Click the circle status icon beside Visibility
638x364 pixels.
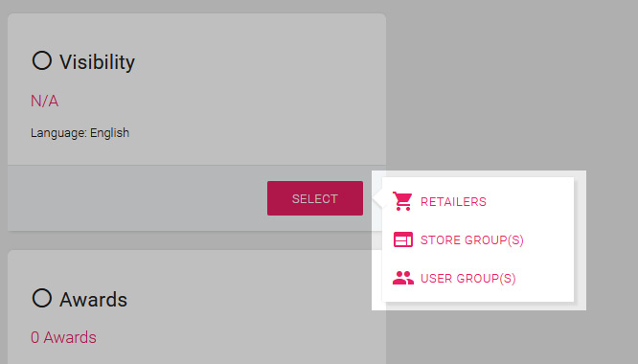[42, 60]
